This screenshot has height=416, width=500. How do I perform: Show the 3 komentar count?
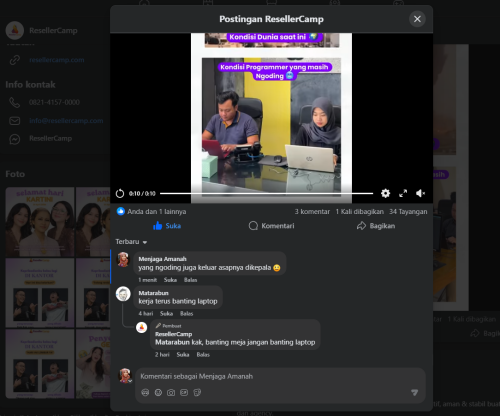tap(312, 212)
